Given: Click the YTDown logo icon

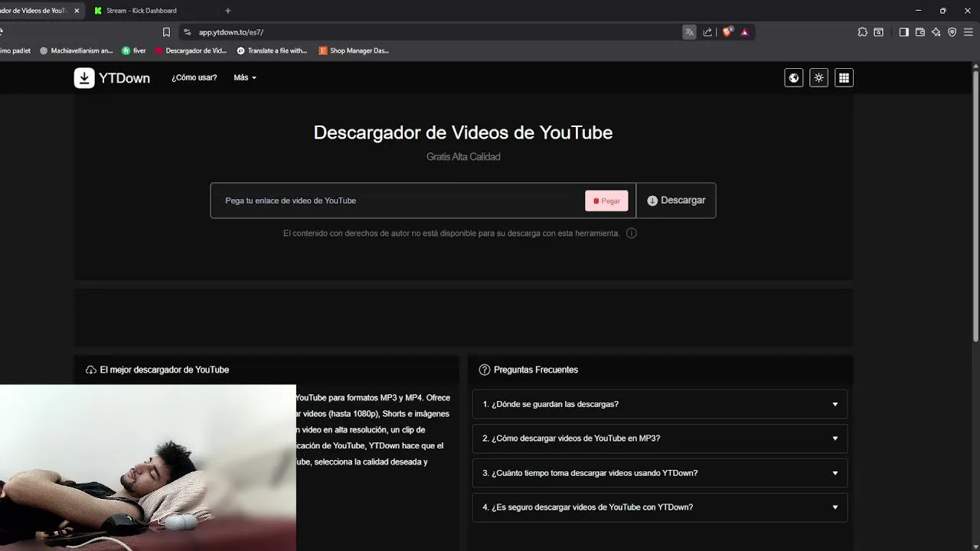Looking at the screenshot, I should [84, 78].
